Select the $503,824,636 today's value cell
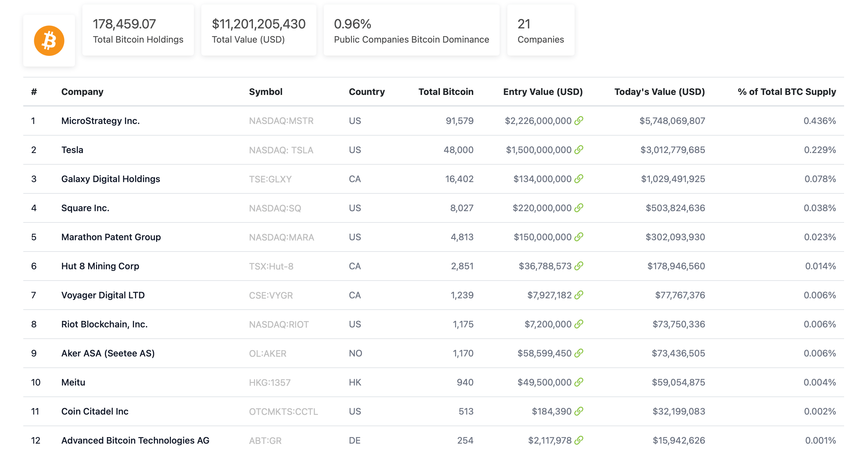The image size is (868, 452). click(x=675, y=208)
